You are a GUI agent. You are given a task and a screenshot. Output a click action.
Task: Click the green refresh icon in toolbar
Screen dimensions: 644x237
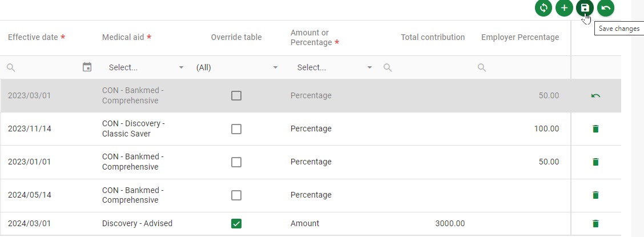tap(543, 8)
